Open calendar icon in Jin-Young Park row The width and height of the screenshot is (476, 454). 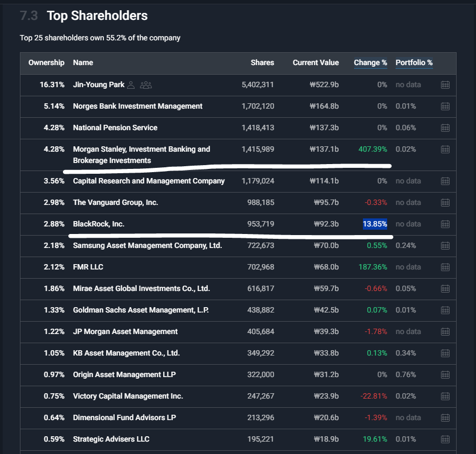tap(445, 85)
